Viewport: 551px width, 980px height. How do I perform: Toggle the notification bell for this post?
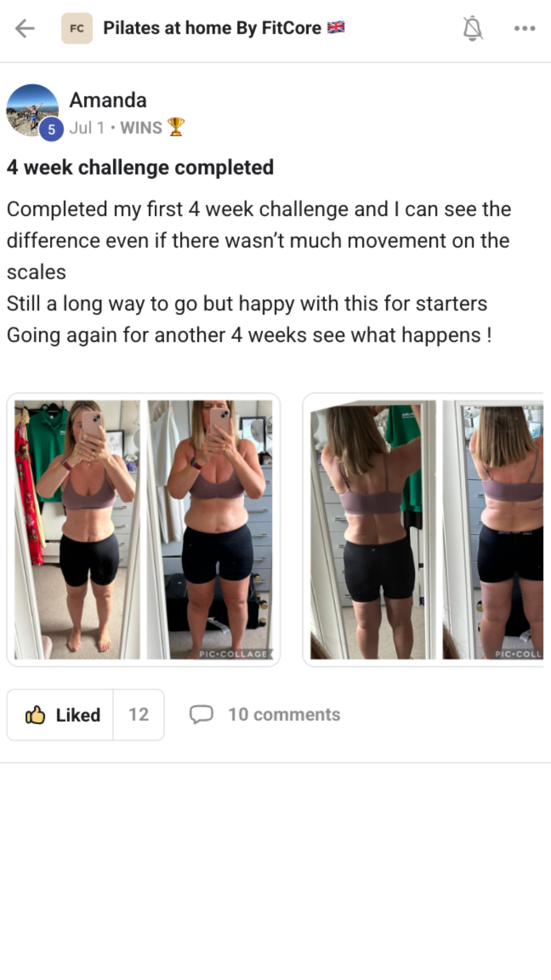(x=472, y=29)
